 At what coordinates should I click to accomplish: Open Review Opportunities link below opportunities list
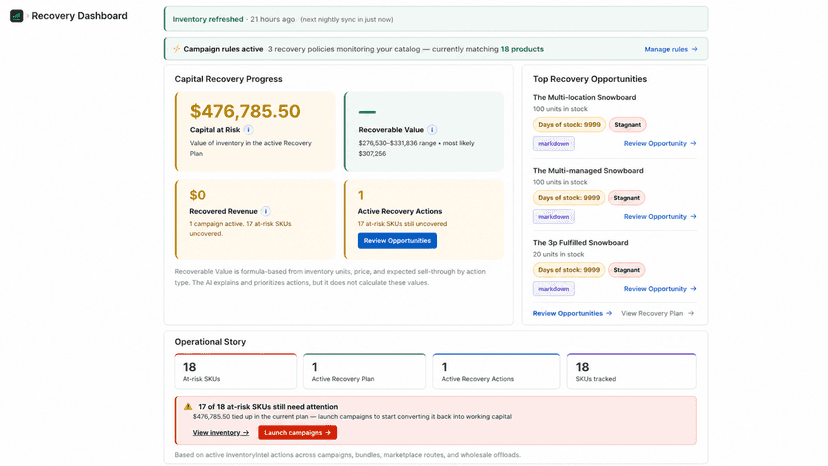pos(572,313)
